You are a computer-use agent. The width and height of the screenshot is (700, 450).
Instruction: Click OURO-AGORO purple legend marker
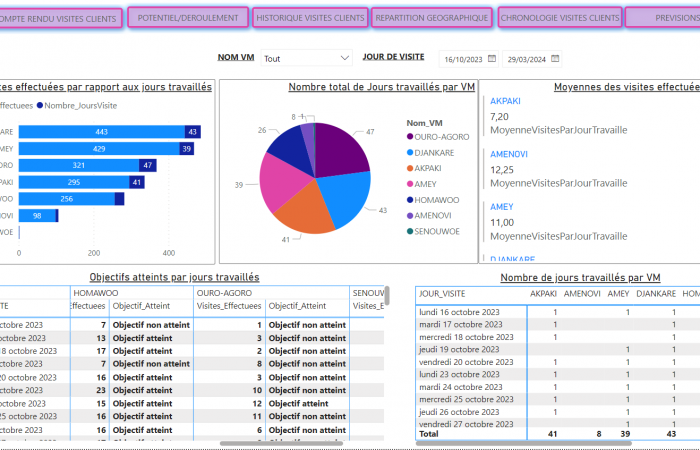409,136
